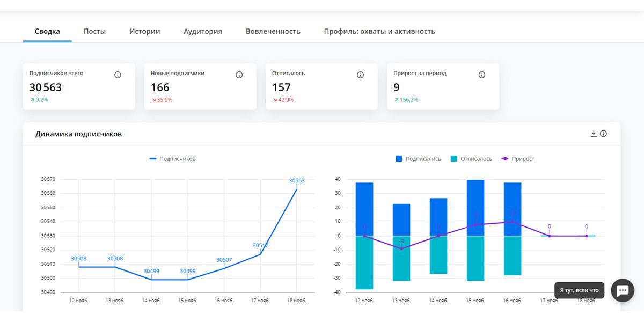Click info icon on Прирост за период card
The image size is (644, 322).
482,75
